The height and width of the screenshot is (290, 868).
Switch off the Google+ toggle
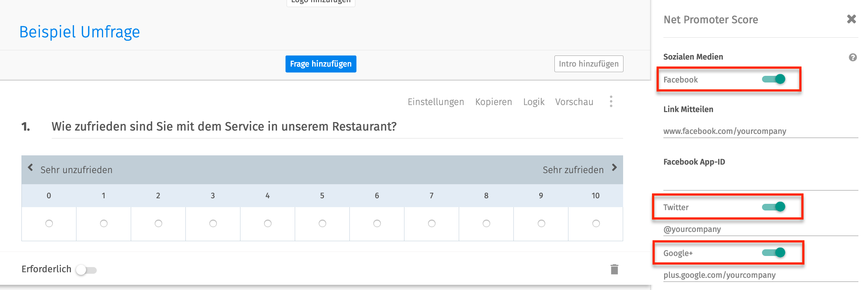click(x=774, y=253)
